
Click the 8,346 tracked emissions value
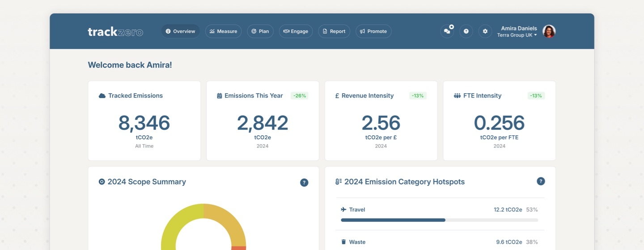[144, 123]
